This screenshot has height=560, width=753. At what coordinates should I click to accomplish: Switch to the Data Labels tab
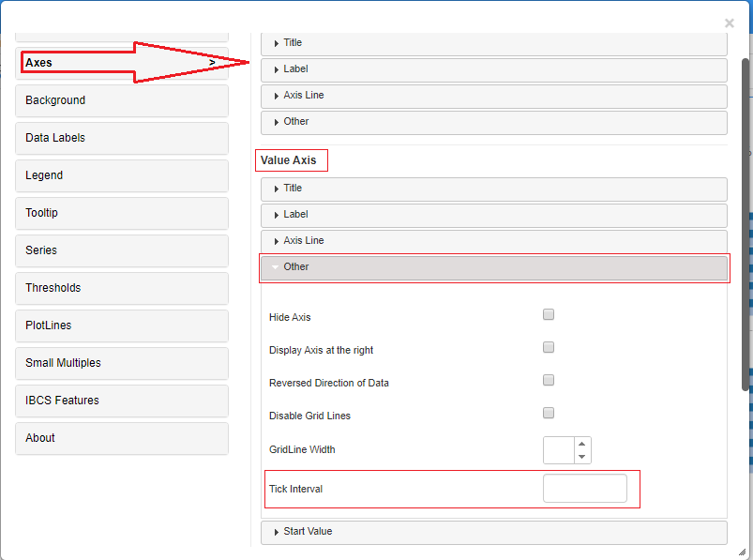click(122, 138)
